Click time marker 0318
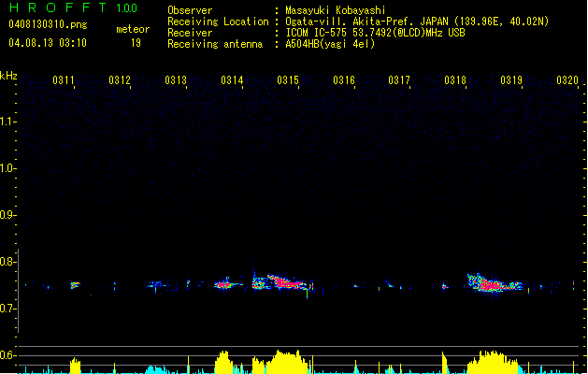588x374 pixels. tap(455, 80)
